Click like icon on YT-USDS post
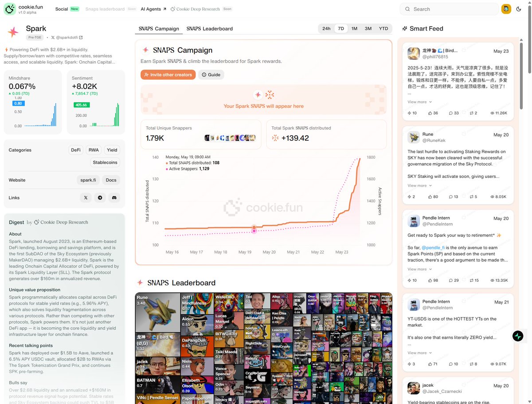532x404 pixels. coord(430,364)
